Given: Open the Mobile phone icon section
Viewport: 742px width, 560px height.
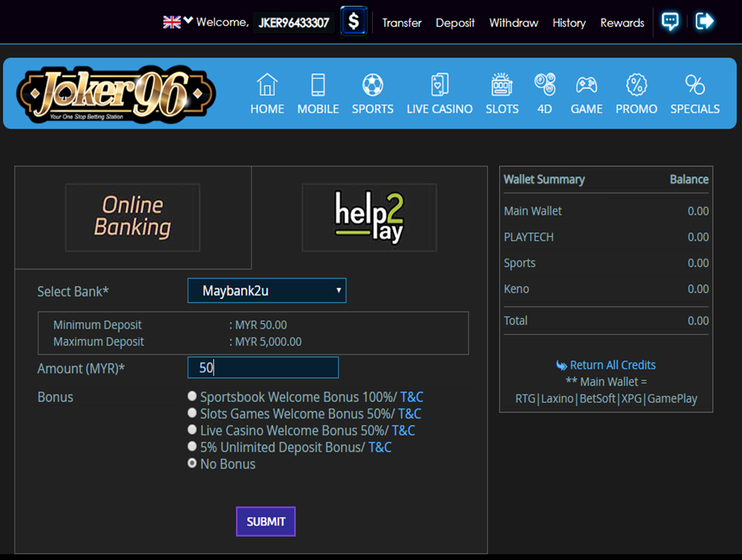Looking at the screenshot, I should click(318, 85).
